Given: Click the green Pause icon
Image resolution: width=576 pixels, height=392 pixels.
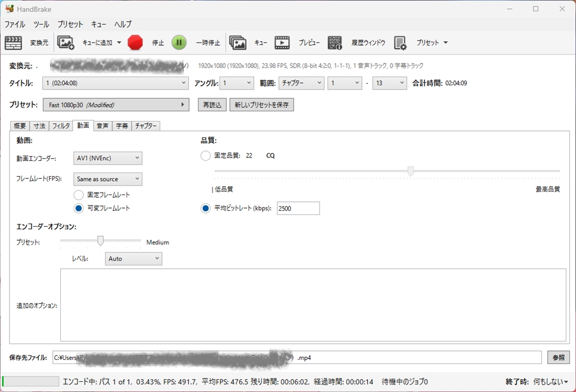Looking at the screenshot, I should [179, 43].
